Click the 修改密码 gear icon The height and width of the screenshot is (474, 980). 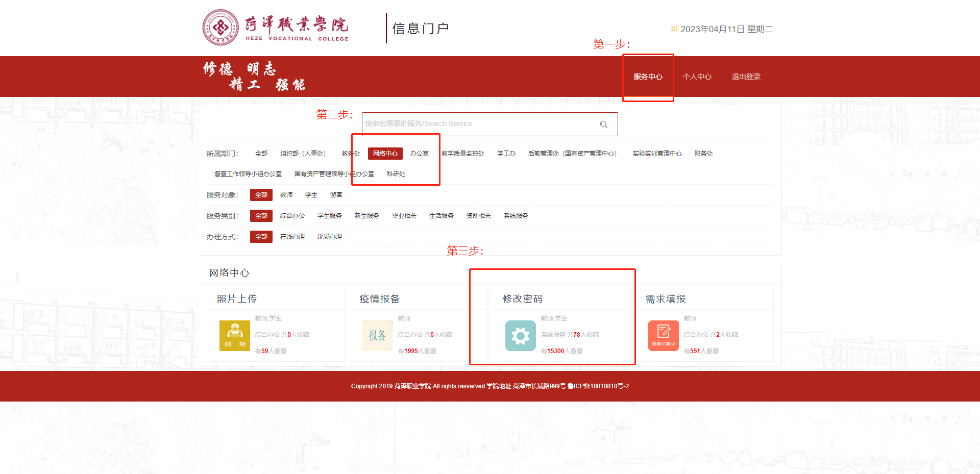[x=520, y=335]
